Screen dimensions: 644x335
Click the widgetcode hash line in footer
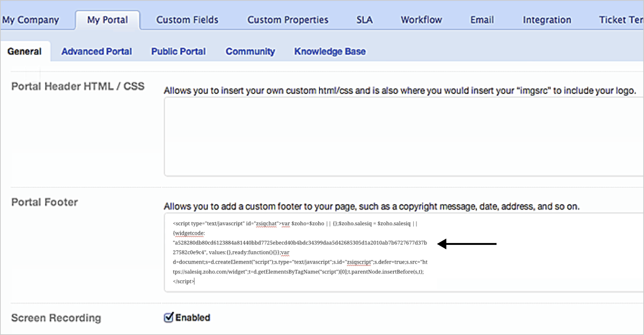click(x=300, y=243)
